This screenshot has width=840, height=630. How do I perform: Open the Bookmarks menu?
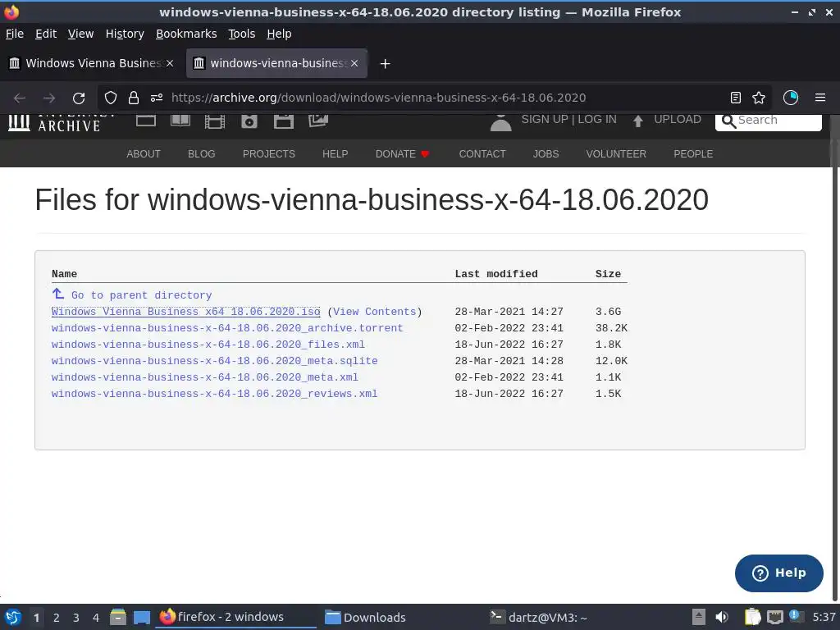[x=186, y=34]
